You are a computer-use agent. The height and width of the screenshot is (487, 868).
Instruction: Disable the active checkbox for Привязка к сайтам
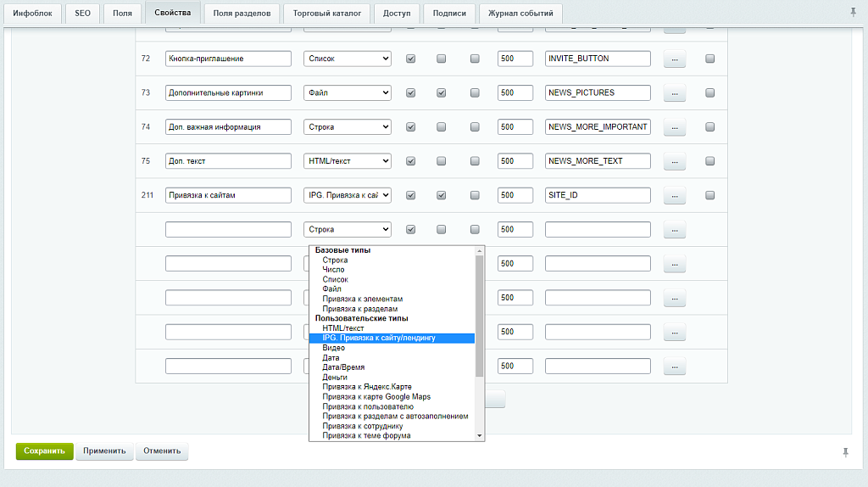pos(411,195)
